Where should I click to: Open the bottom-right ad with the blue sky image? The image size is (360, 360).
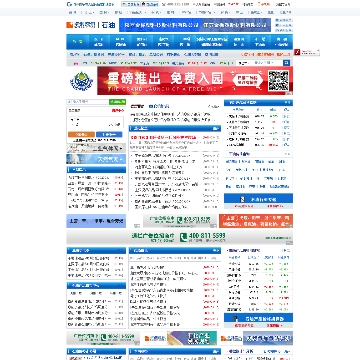(x=256, y=338)
